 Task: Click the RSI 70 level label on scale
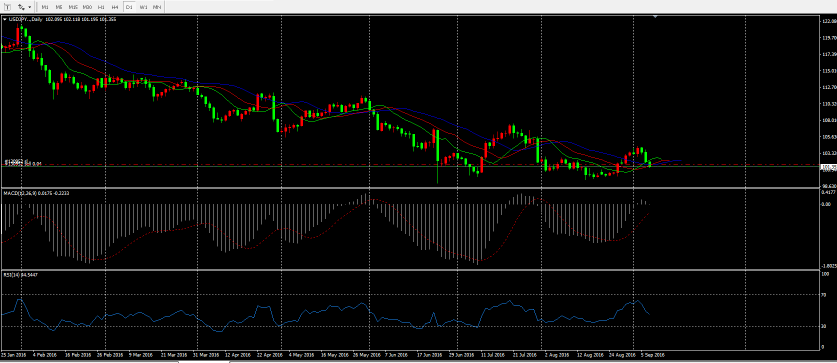(x=825, y=294)
